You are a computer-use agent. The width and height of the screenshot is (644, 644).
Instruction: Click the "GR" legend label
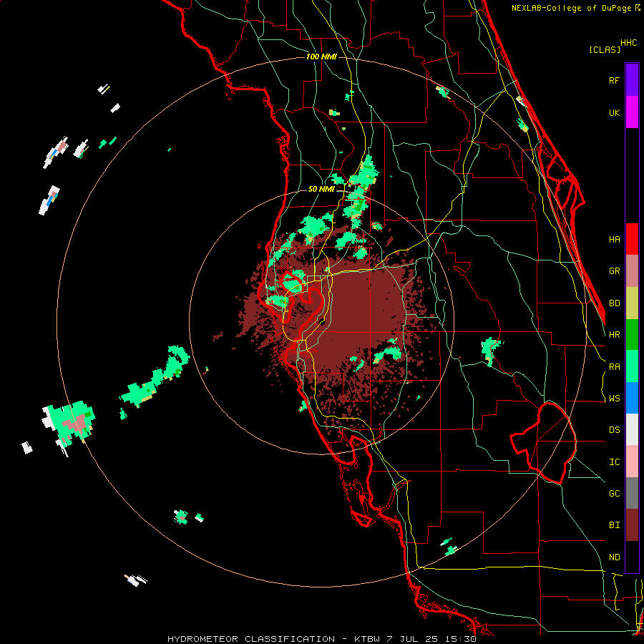pos(614,271)
